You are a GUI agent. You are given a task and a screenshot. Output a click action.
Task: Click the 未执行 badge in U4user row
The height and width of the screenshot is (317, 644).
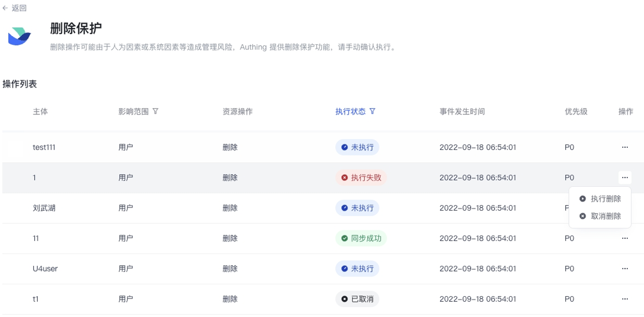(x=357, y=269)
